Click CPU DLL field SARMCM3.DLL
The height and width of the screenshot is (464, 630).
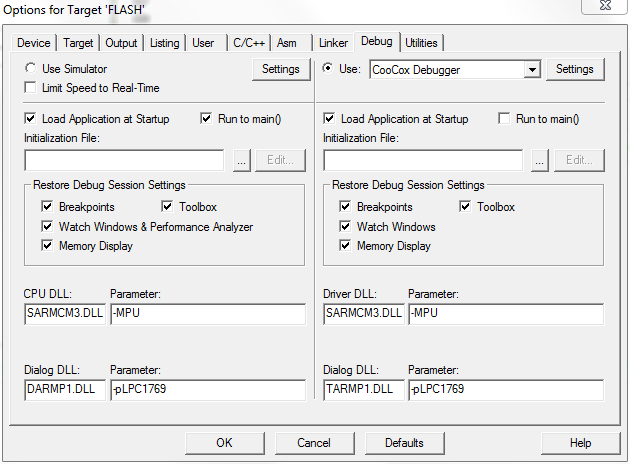(65, 314)
